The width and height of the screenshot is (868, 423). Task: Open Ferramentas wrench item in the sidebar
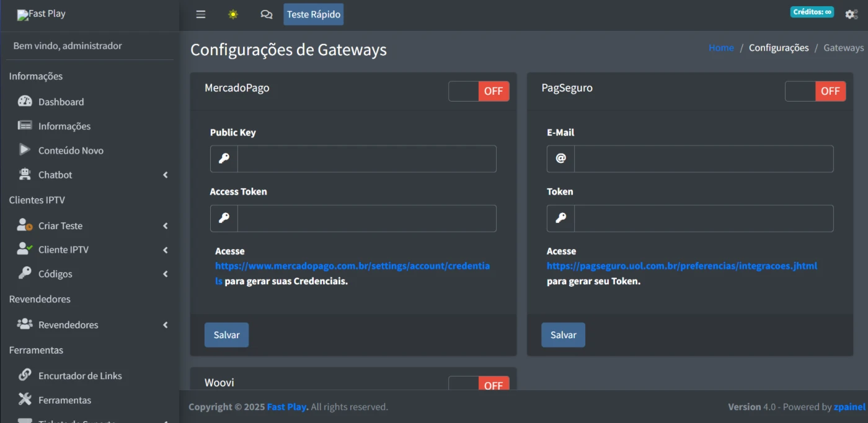coord(64,400)
